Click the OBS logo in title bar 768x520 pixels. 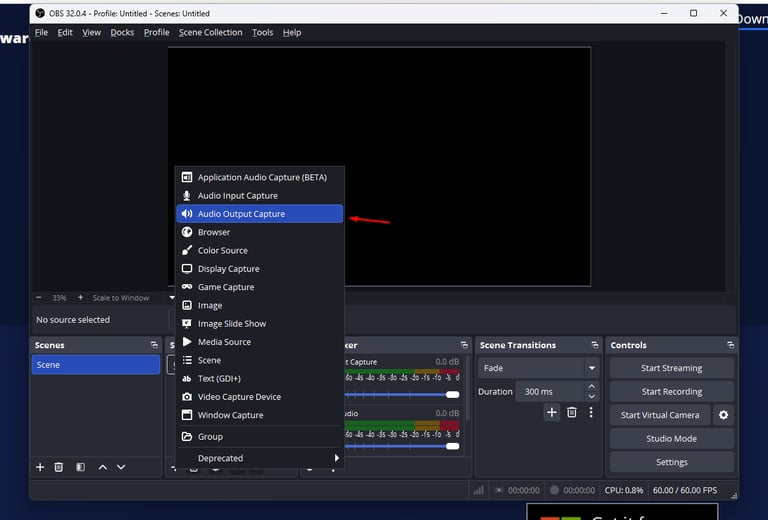tap(40, 13)
